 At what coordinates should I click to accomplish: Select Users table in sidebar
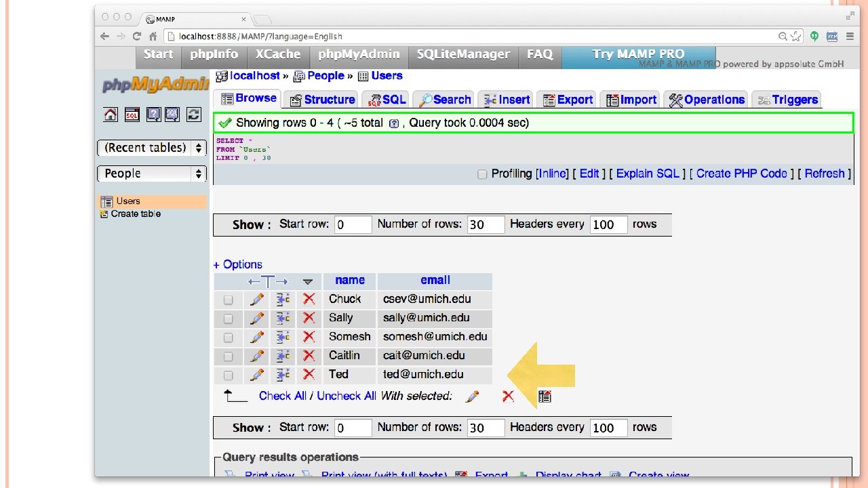[x=127, y=201]
